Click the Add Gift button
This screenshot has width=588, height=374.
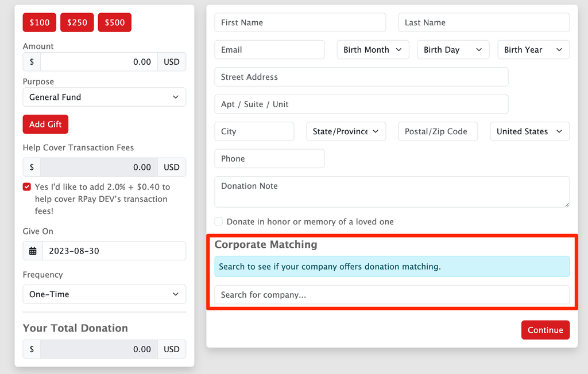(x=45, y=124)
